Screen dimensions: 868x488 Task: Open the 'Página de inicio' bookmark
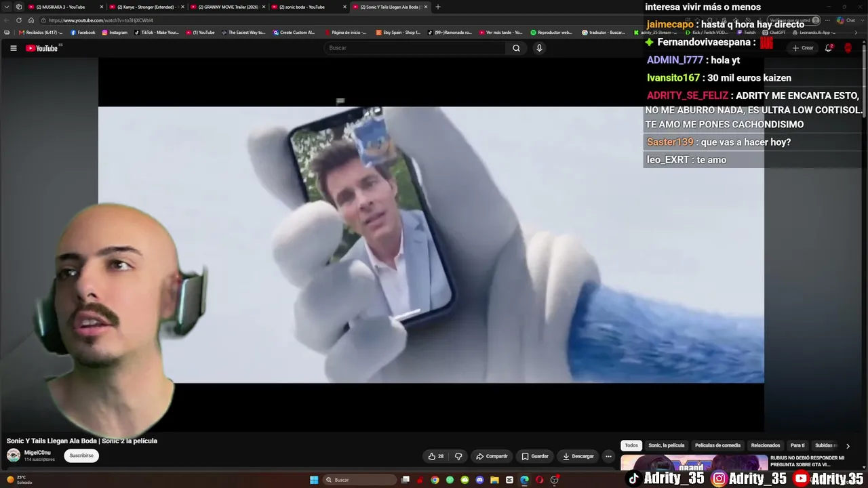pos(346,33)
